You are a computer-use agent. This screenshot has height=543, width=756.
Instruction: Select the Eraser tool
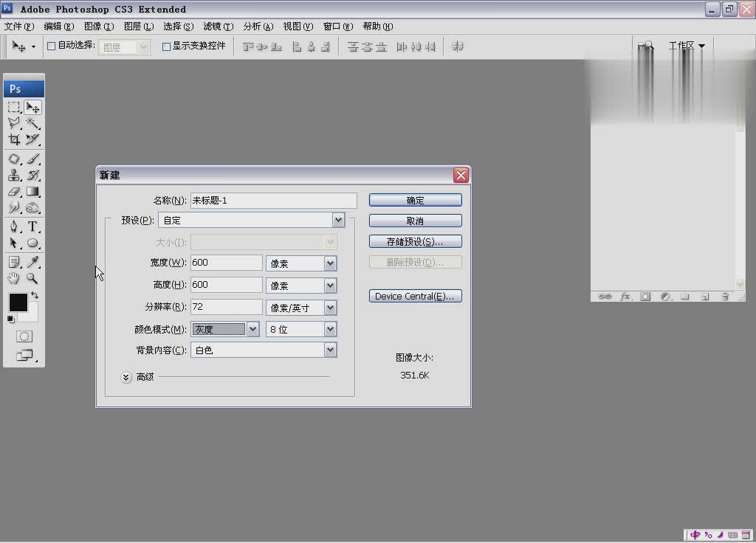point(14,191)
